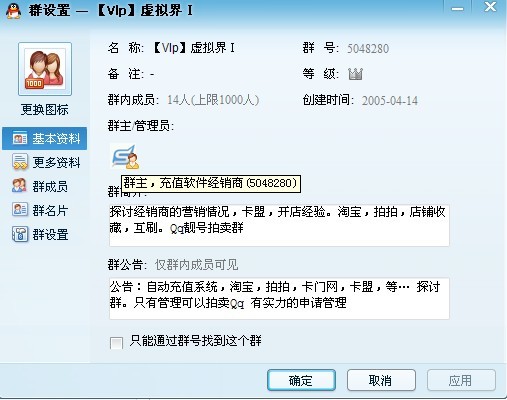507x400 pixels.
Task: Select the 群名片 tab
Action: (x=45, y=210)
